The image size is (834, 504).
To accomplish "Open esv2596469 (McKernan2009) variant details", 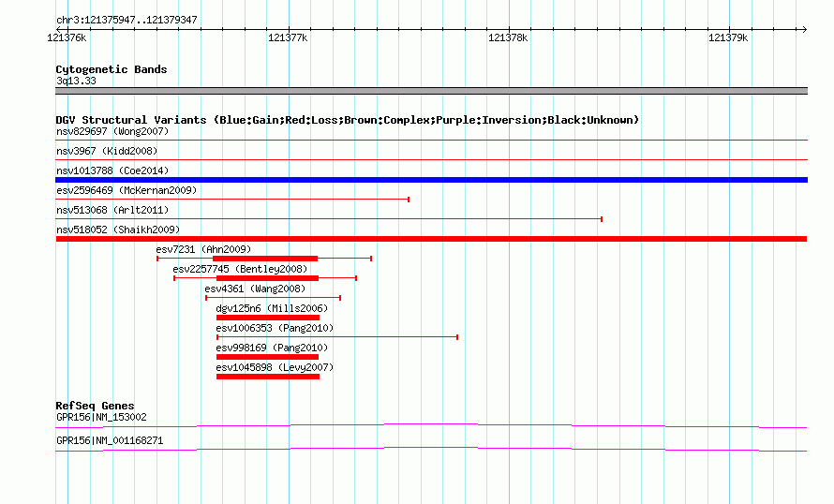I will [x=127, y=190].
